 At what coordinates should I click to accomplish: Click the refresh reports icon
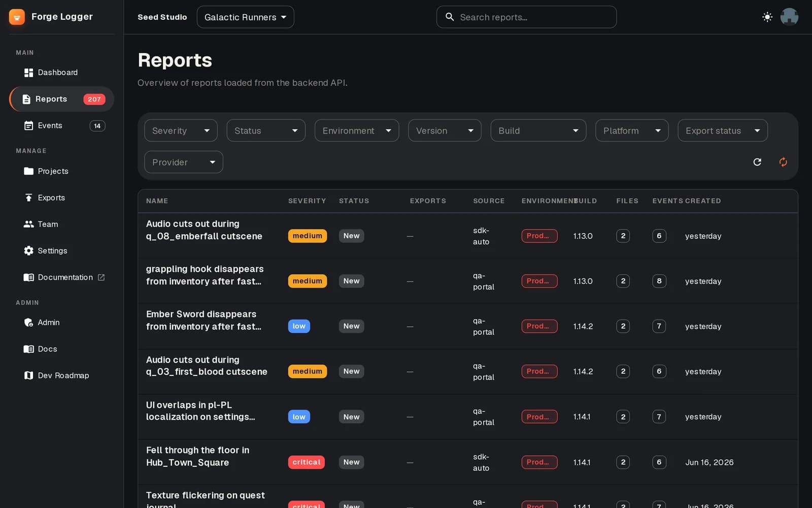click(757, 162)
